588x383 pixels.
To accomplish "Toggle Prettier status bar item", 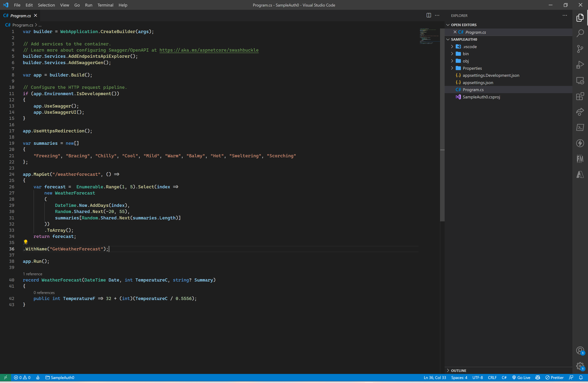I will [x=554, y=378].
